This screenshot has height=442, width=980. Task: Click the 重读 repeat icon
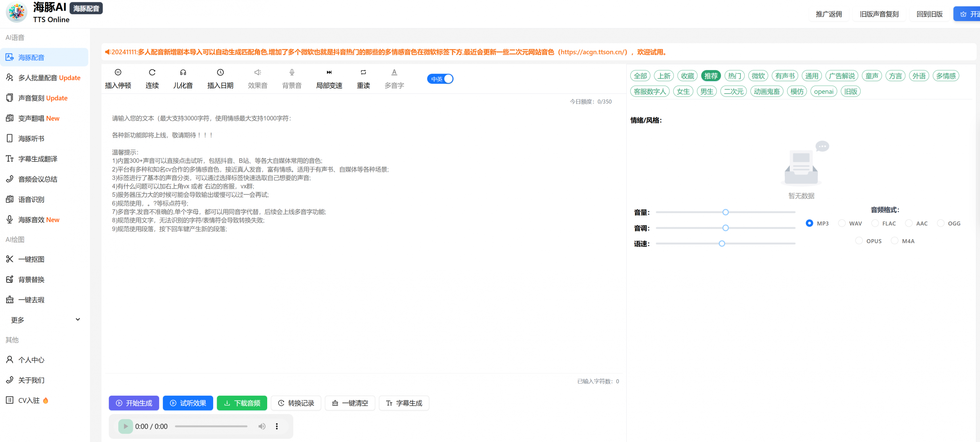point(363,72)
